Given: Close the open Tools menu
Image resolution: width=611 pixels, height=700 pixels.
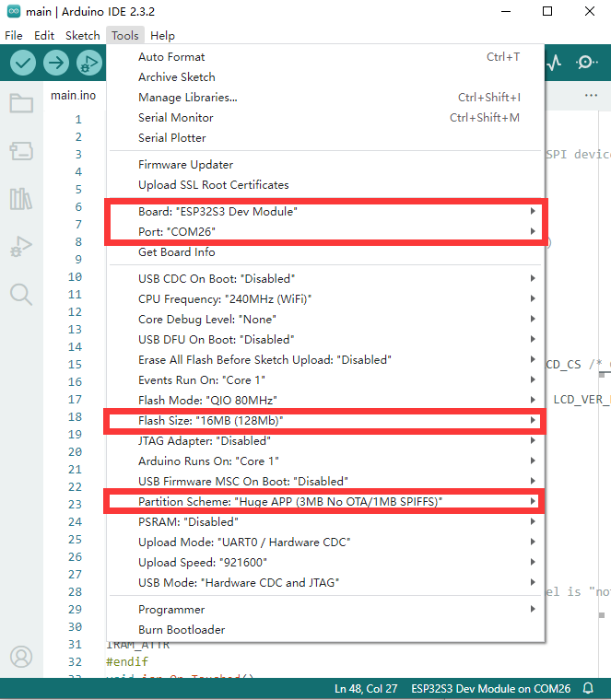Looking at the screenshot, I should pos(125,36).
